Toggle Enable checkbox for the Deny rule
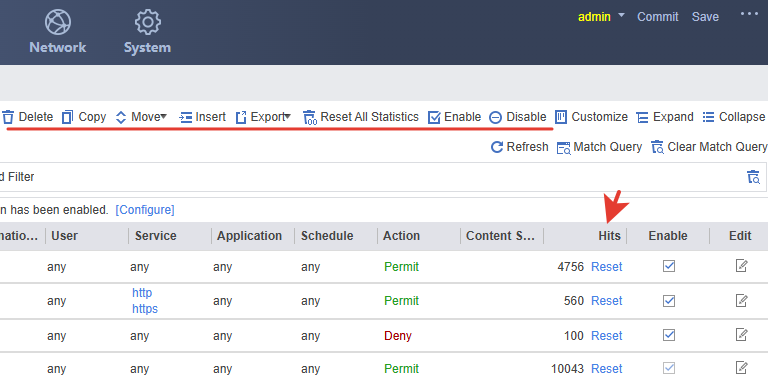The width and height of the screenshot is (768, 383). click(x=669, y=335)
